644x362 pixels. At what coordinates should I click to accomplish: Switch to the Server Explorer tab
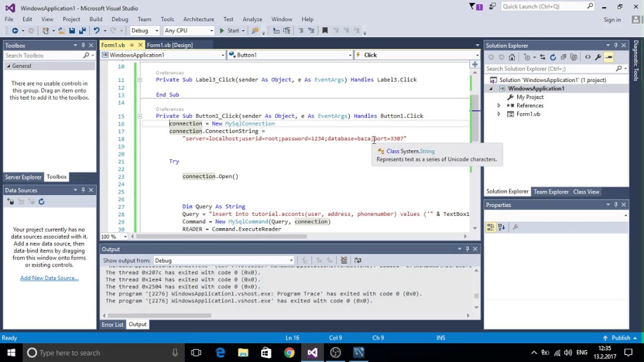[x=23, y=177]
